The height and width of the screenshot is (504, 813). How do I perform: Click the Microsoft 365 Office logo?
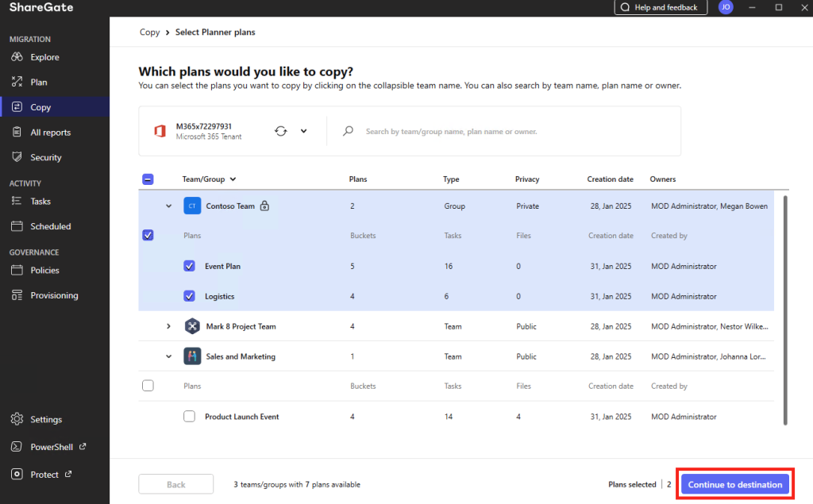click(160, 131)
